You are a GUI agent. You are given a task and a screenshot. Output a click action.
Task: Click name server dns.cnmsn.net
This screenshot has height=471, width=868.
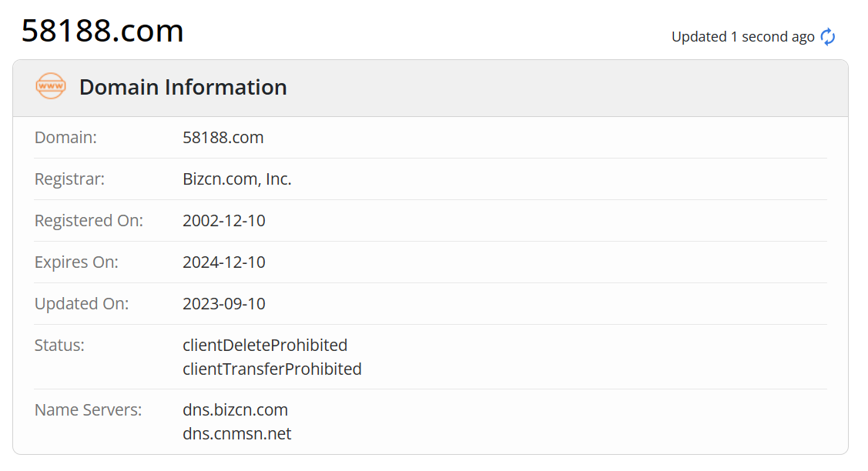(237, 433)
